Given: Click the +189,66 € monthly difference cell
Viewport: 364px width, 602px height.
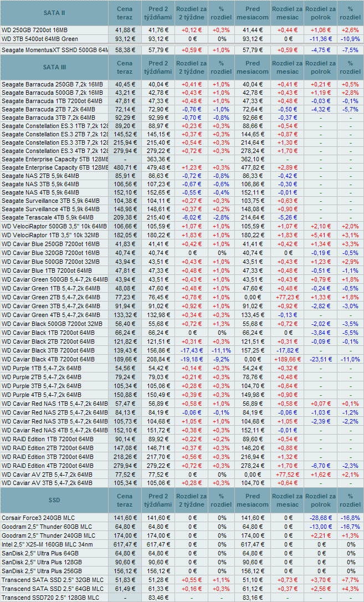Looking at the screenshot, I should (288, 359).
